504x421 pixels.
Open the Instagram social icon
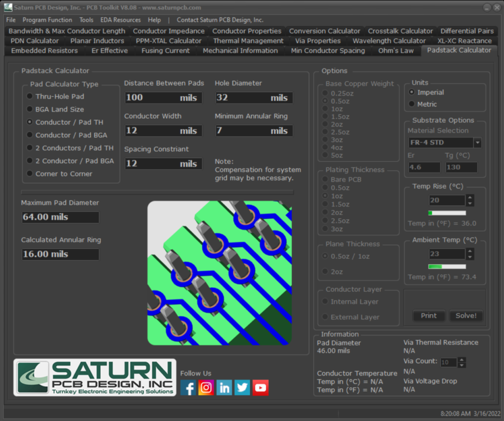206,387
